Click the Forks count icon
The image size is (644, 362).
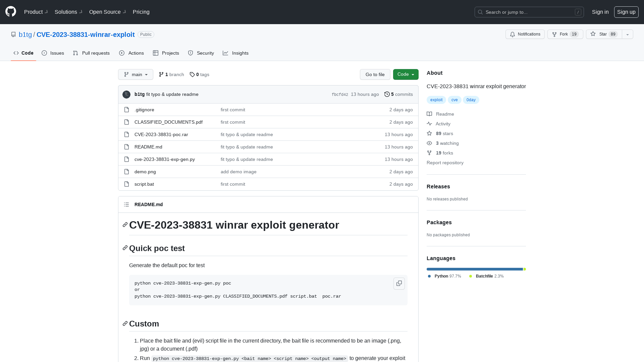(x=429, y=153)
